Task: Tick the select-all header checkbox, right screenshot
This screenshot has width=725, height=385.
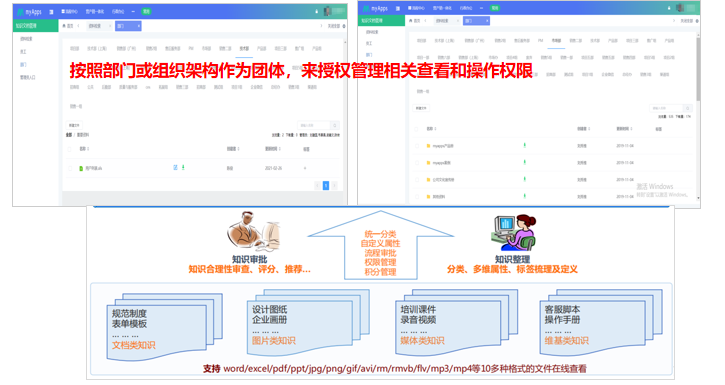Action: coord(417,129)
